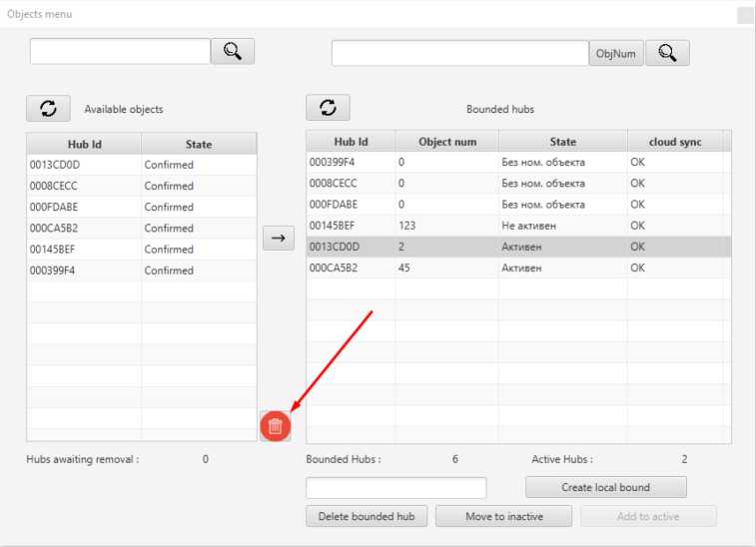Click the input field left of ObjNum
The image size is (756, 547).
click(x=459, y=53)
